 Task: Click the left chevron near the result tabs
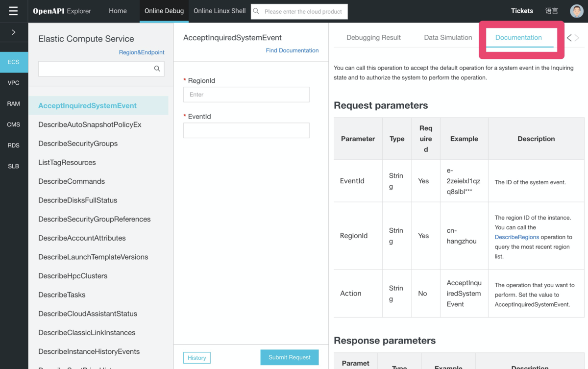click(x=569, y=37)
